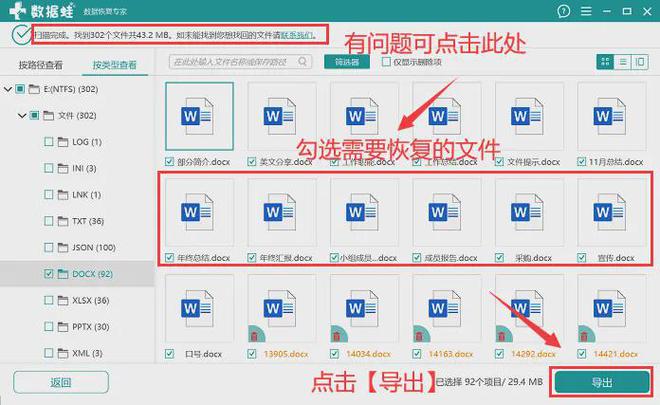
Task: Click the search magnifier icon
Action: click(x=302, y=62)
